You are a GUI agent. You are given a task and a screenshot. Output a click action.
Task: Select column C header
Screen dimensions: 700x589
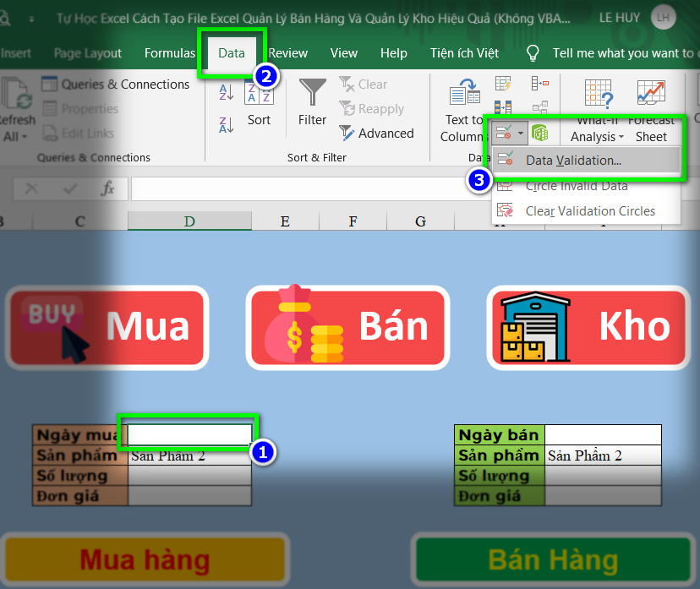point(80,221)
